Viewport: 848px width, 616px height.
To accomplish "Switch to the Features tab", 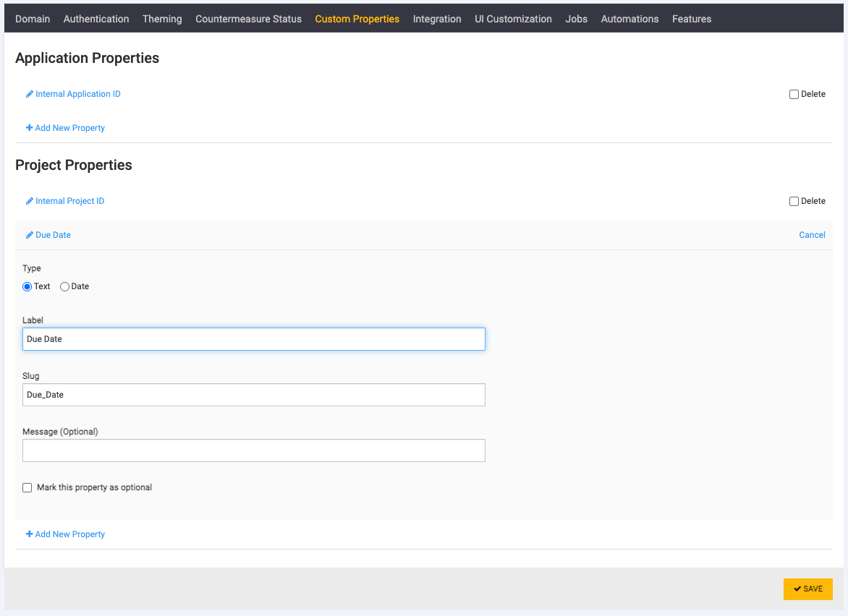I will (x=692, y=19).
